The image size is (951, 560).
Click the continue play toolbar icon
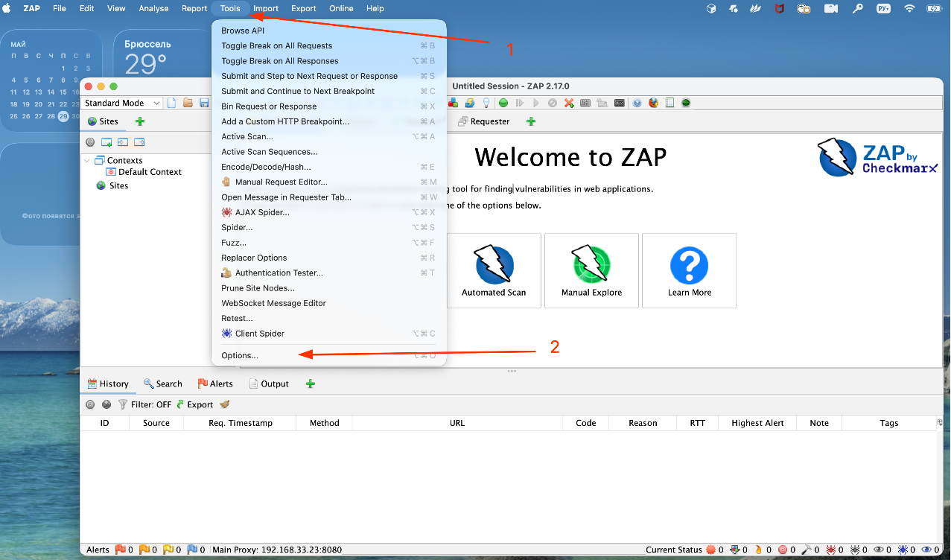(535, 103)
